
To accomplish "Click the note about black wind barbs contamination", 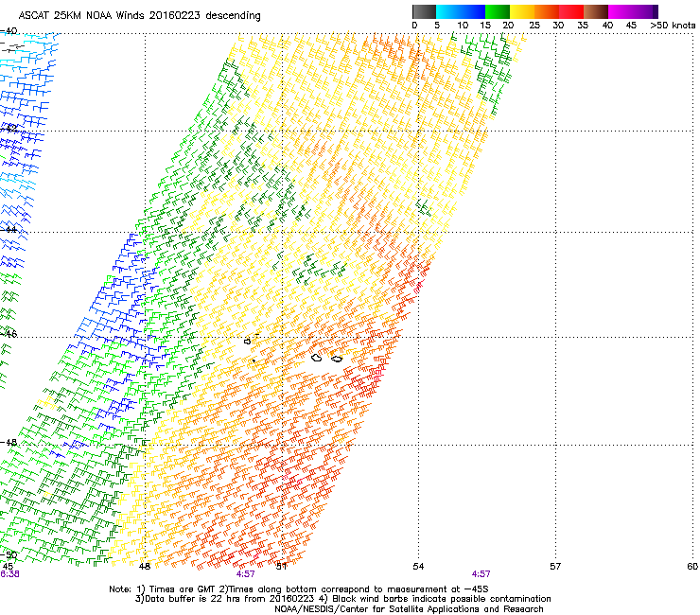I will pyautogui.click(x=441, y=599).
